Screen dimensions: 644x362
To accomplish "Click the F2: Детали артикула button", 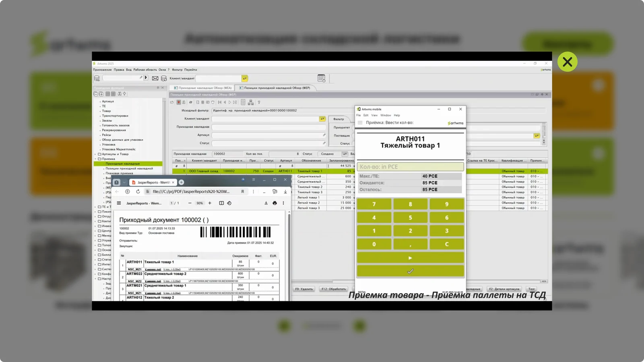I will tap(504, 289).
